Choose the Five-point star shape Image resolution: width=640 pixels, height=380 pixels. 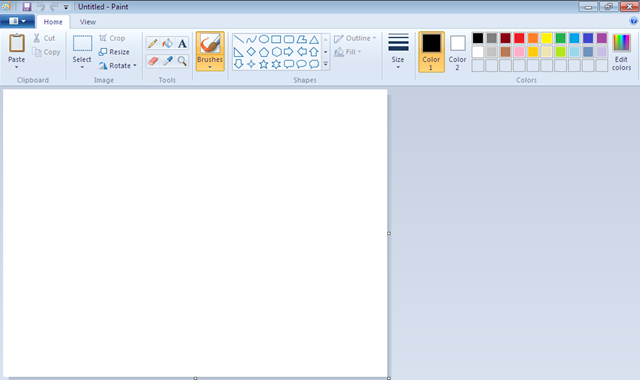tap(264, 64)
